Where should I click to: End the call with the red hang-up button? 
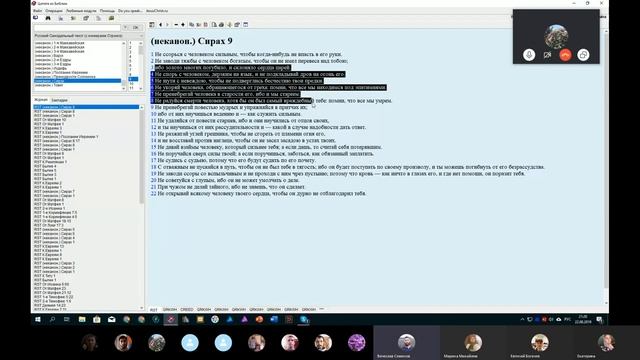[565, 55]
